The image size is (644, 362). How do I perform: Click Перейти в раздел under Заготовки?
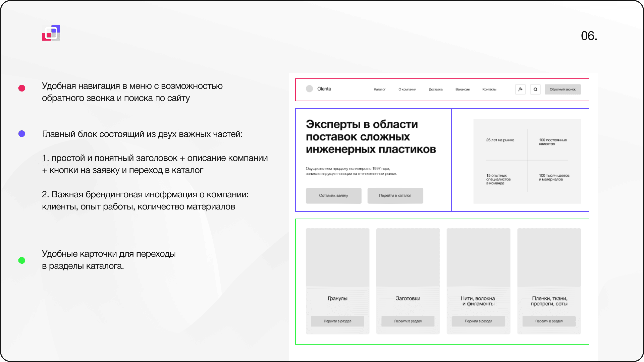408,321
